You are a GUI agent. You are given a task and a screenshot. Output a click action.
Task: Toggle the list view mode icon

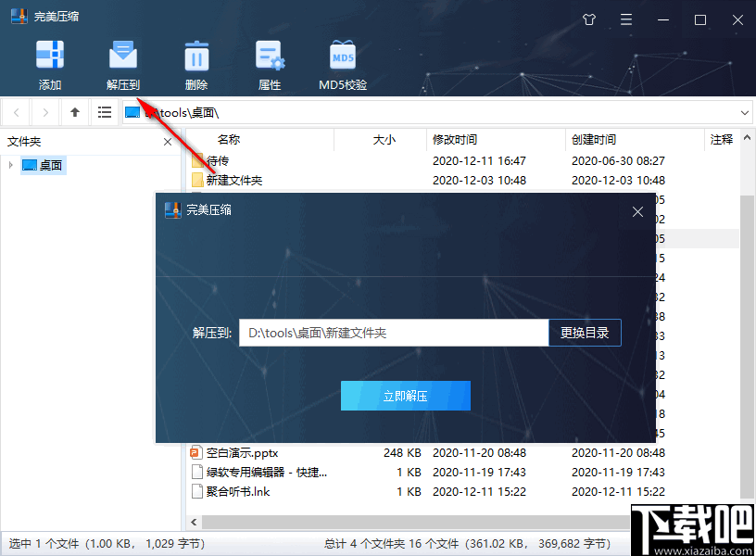tap(105, 113)
